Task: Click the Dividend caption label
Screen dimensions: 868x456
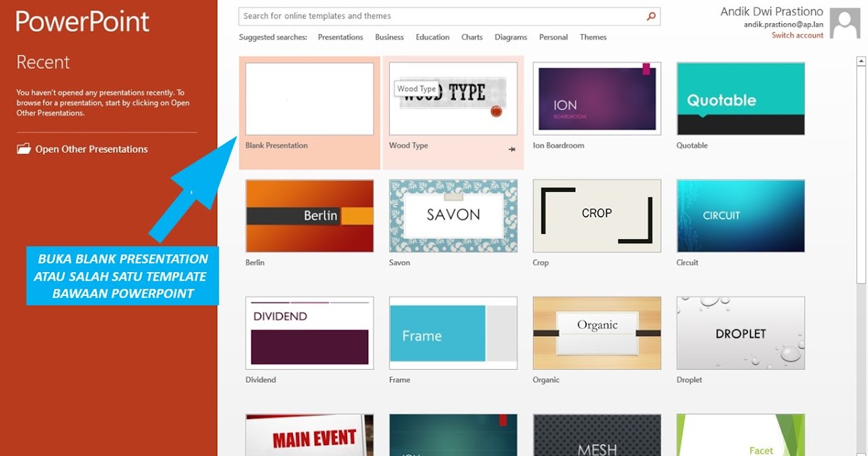Action: 260,380
